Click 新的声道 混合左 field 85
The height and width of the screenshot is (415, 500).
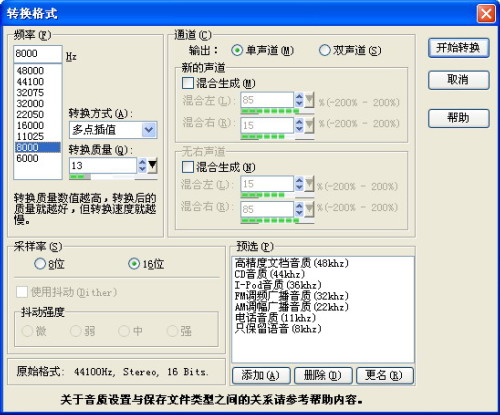tap(267, 100)
